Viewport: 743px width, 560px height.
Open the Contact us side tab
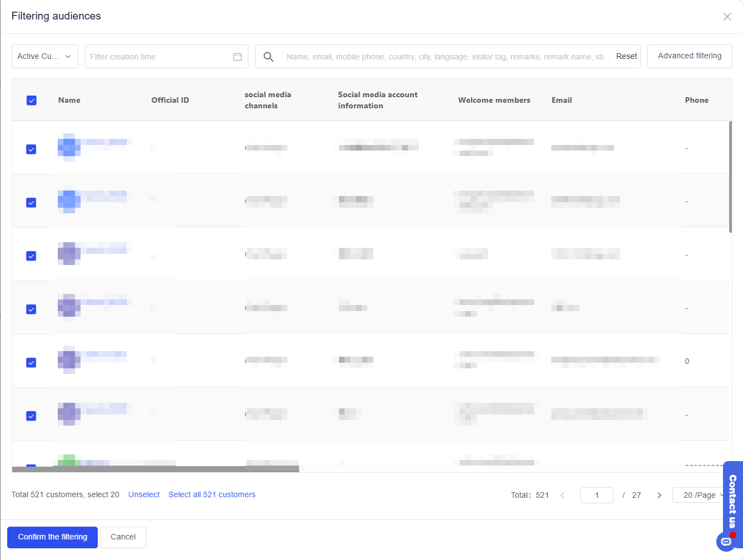(x=732, y=501)
